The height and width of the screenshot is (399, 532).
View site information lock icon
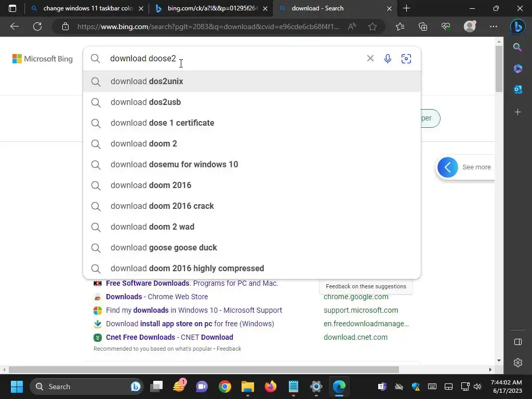click(65, 26)
